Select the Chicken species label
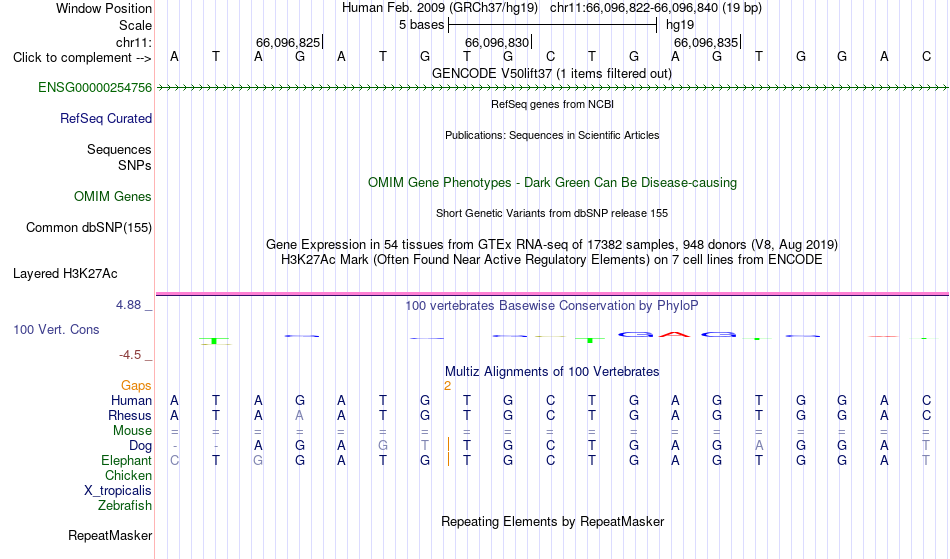The image size is (950, 559). click(128, 475)
